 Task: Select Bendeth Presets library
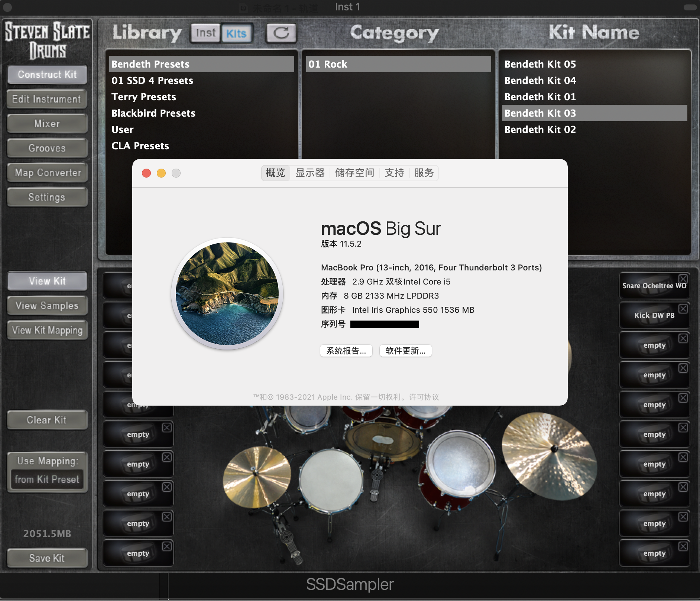201,64
